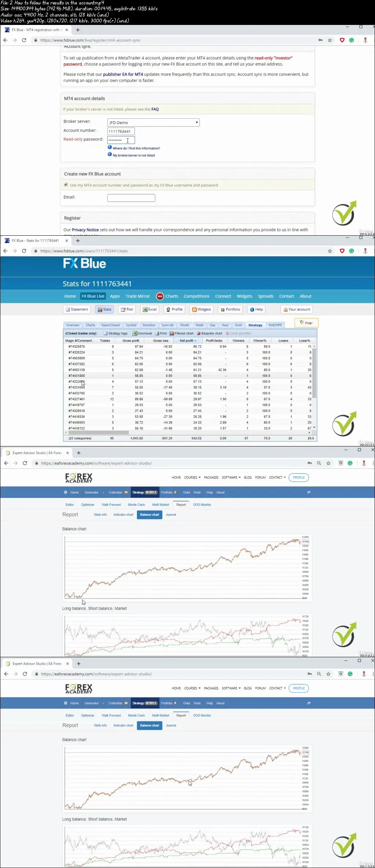Expand the COURSES menu in the lower Expert Advisor Studio window
This screenshot has width=375, height=868.
192,688
